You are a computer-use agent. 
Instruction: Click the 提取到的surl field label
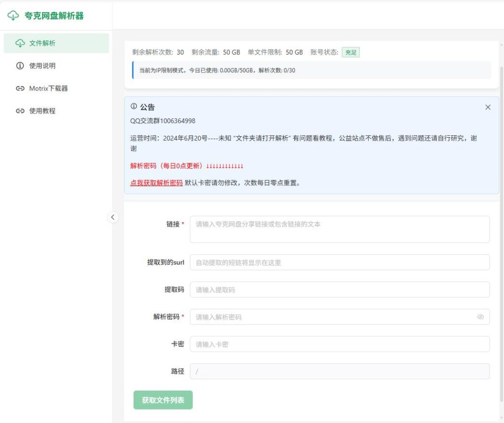point(166,263)
